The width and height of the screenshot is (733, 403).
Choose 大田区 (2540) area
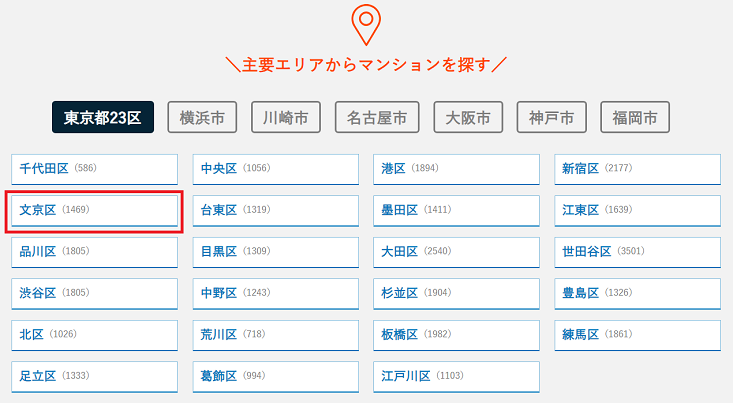pos(456,252)
